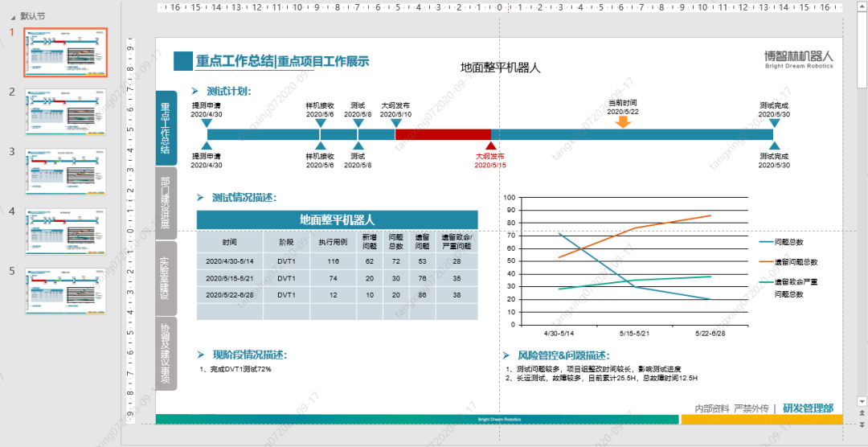The height and width of the screenshot is (447, 868).
Task: Click the 2020/5/22 current time date
Action: [x=623, y=111]
